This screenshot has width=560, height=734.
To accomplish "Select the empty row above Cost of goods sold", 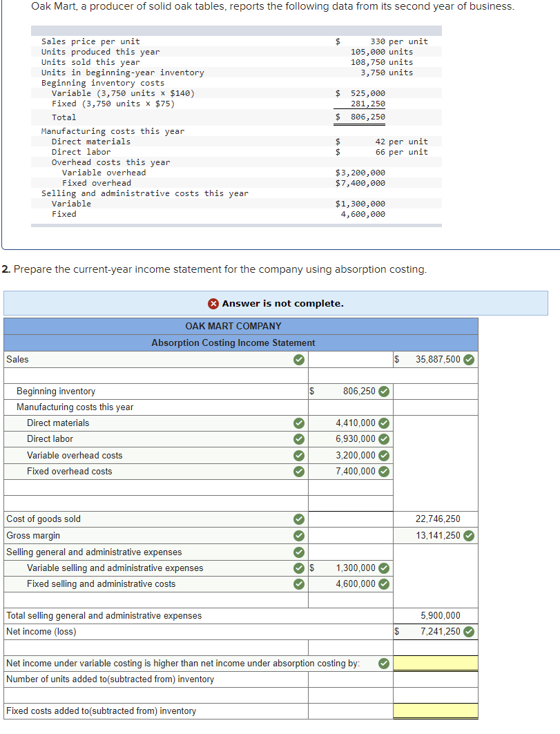I will (156, 503).
